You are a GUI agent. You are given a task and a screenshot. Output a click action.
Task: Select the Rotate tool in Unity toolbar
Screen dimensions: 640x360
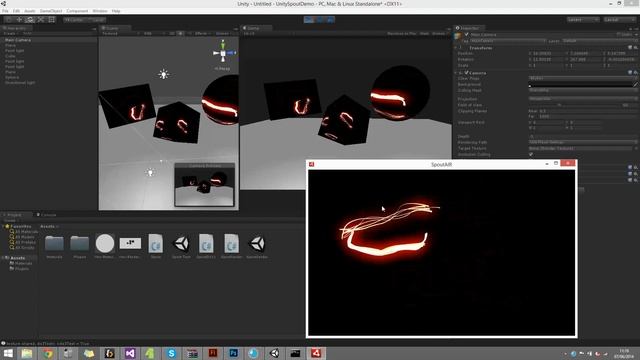30,20
